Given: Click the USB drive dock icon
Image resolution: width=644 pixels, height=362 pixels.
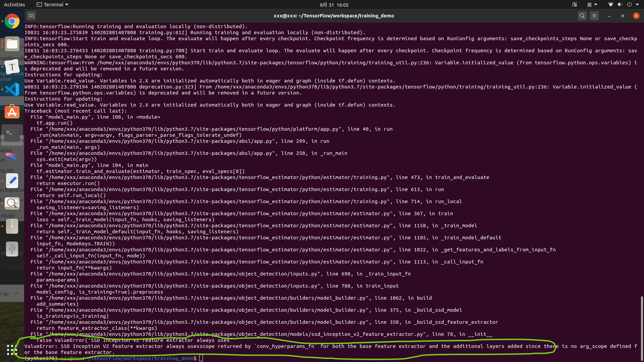Looking at the screenshot, I should point(12,249).
